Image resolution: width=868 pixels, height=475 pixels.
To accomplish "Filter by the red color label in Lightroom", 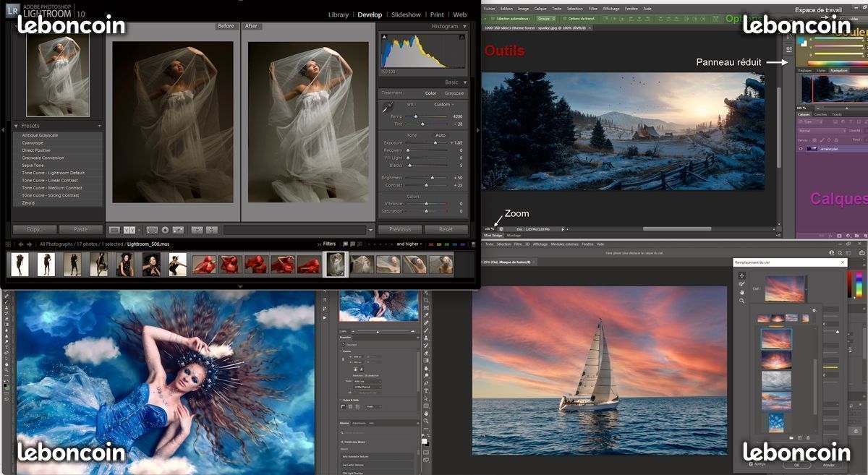I will (x=433, y=244).
